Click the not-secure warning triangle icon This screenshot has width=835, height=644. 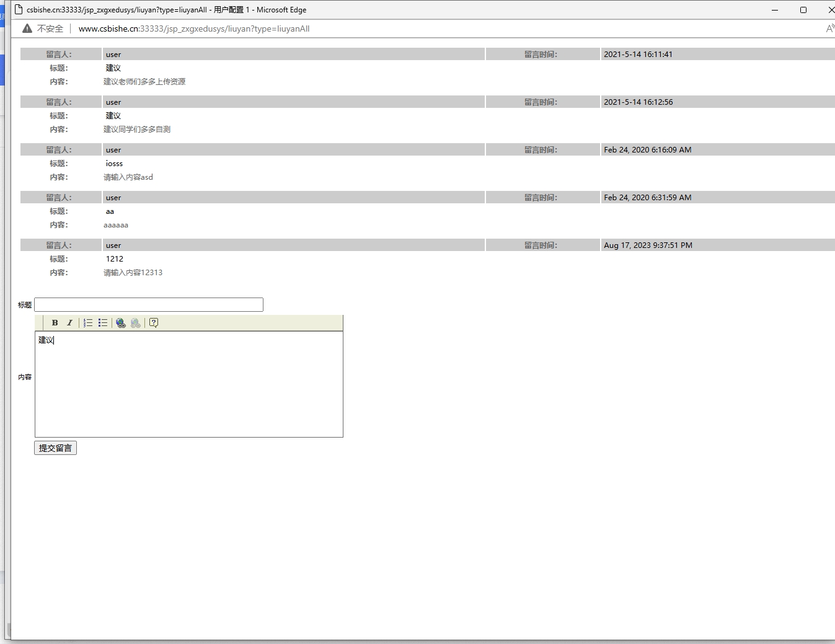coord(27,29)
